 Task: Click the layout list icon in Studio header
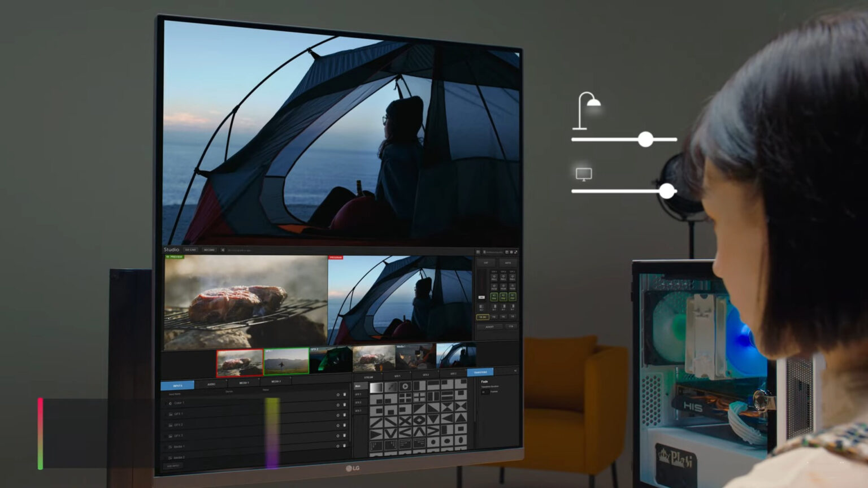click(478, 252)
